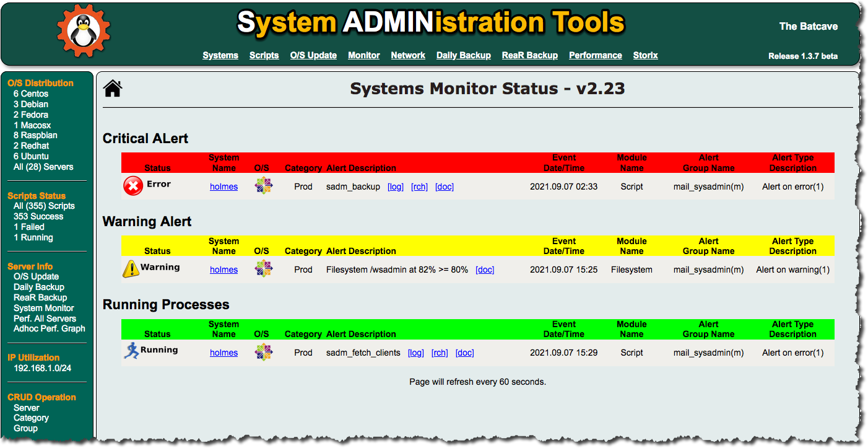Screen dimensions: 868x448
Task: Open the 1 Failed scripts view
Action: click(x=28, y=226)
